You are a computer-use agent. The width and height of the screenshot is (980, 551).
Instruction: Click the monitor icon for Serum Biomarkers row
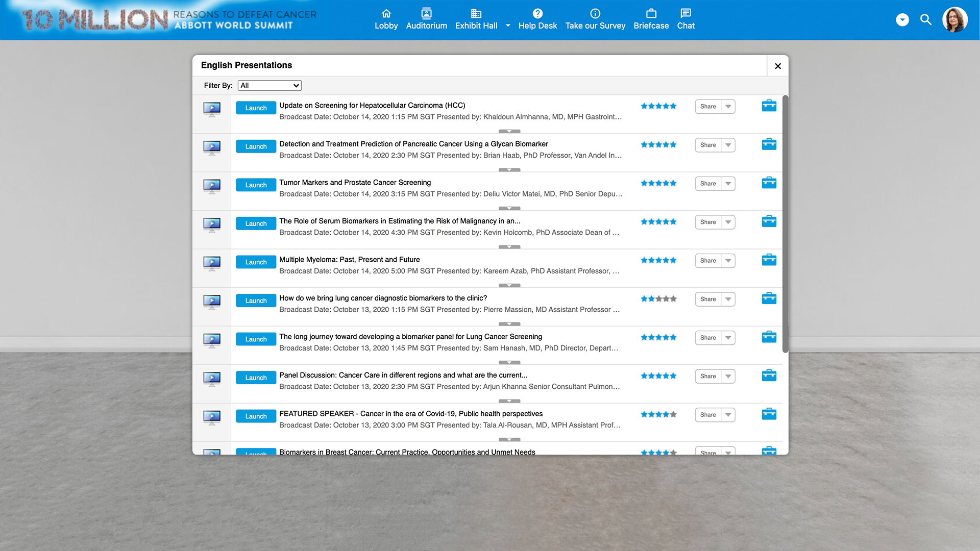212,225
